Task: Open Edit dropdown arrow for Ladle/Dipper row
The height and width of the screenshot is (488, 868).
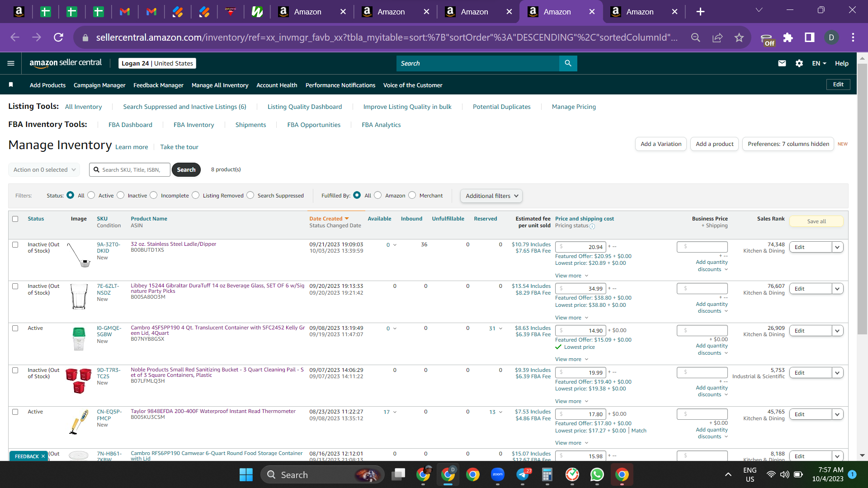Action: point(837,247)
